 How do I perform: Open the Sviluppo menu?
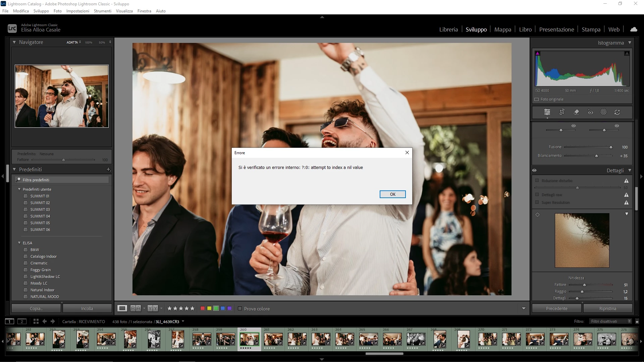41,11
